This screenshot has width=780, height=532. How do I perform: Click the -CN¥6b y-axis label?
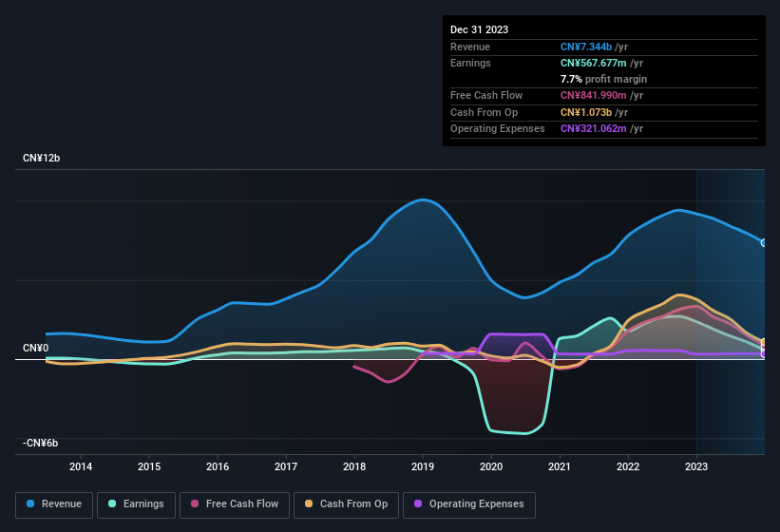click(x=40, y=443)
